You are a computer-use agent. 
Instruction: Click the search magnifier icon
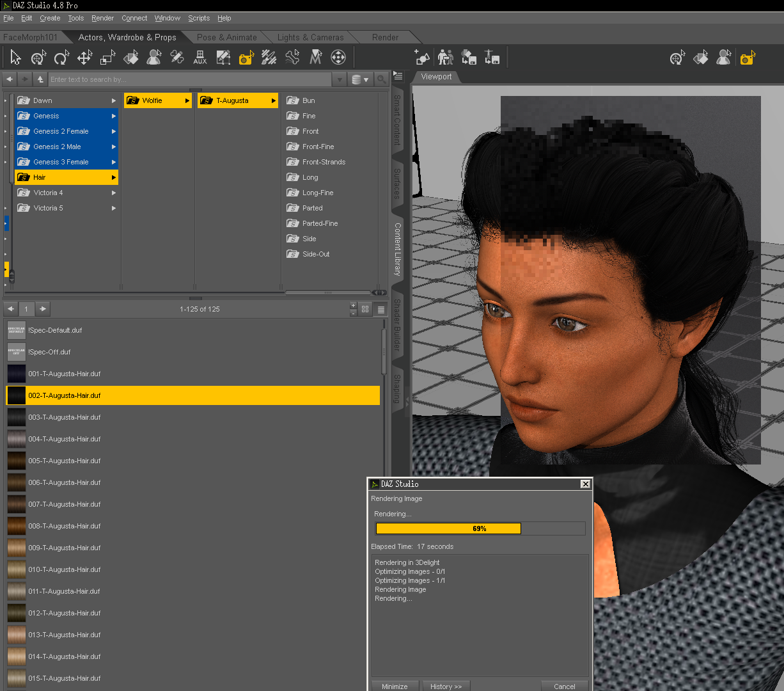(x=382, y=79)
